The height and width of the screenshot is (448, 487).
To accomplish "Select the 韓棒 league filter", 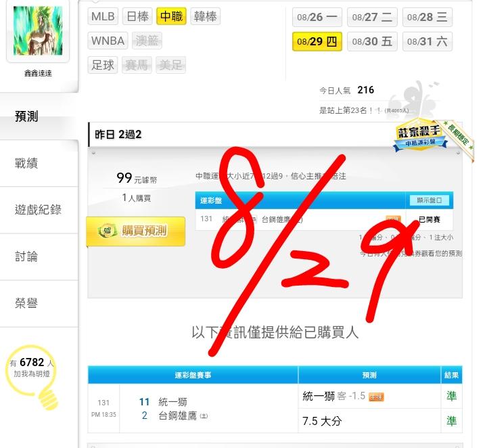I will (206, 16).
